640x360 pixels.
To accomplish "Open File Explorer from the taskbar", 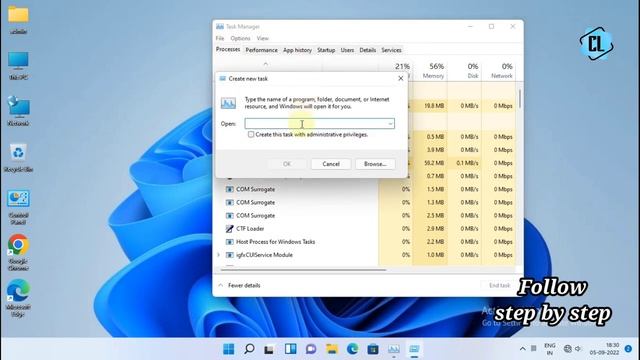I will point(332,349).
